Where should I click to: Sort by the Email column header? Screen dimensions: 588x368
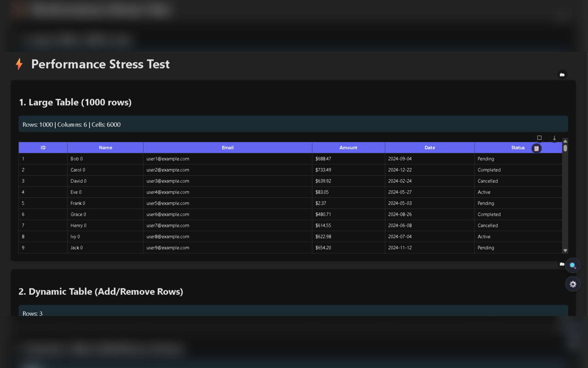pos(228,148)
